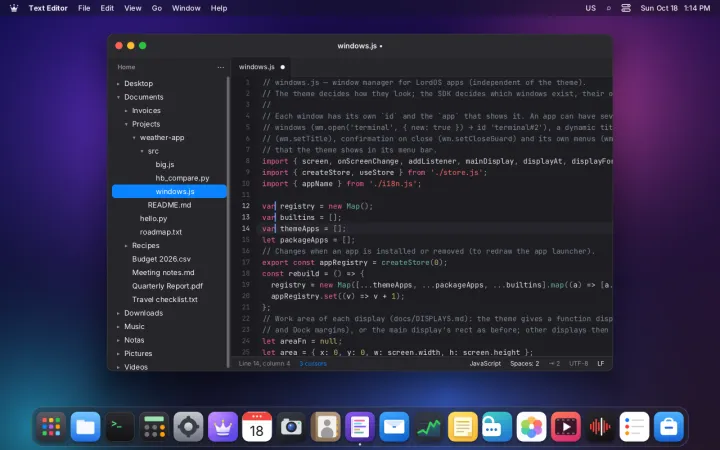Collapse the Documents folder

pyautogui.click(x=118, y=97)
